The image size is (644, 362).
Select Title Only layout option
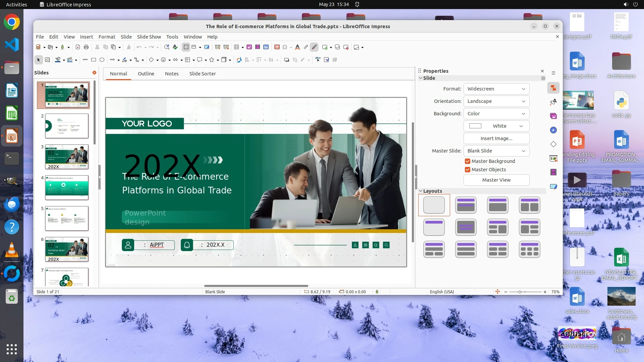click(434, 227)
